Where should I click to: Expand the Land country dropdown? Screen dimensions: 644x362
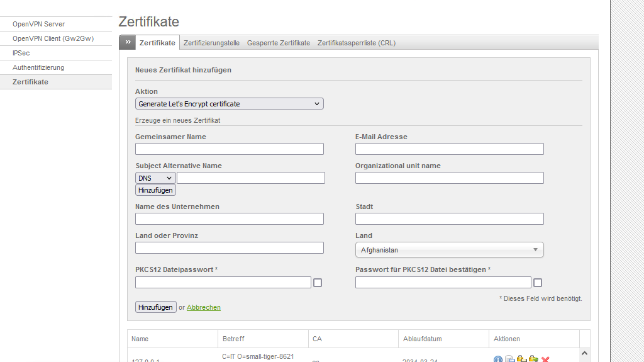tap(449, 250)
